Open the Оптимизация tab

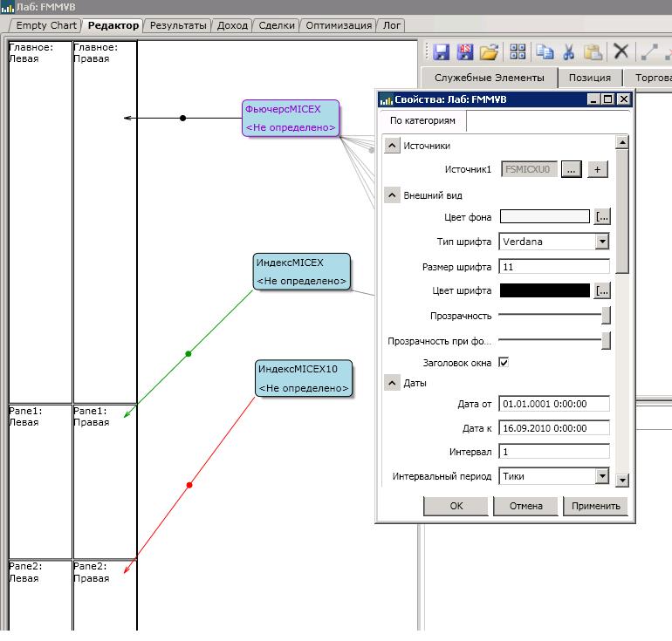(x=339, y=25)
